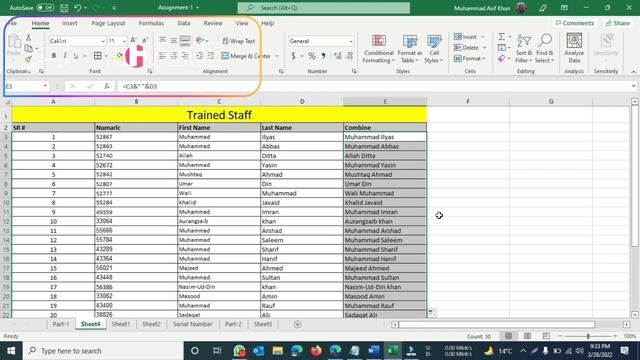Screen dimensions: 640x360
Task: Click the Format Painter brush icon
Action: 29,59
